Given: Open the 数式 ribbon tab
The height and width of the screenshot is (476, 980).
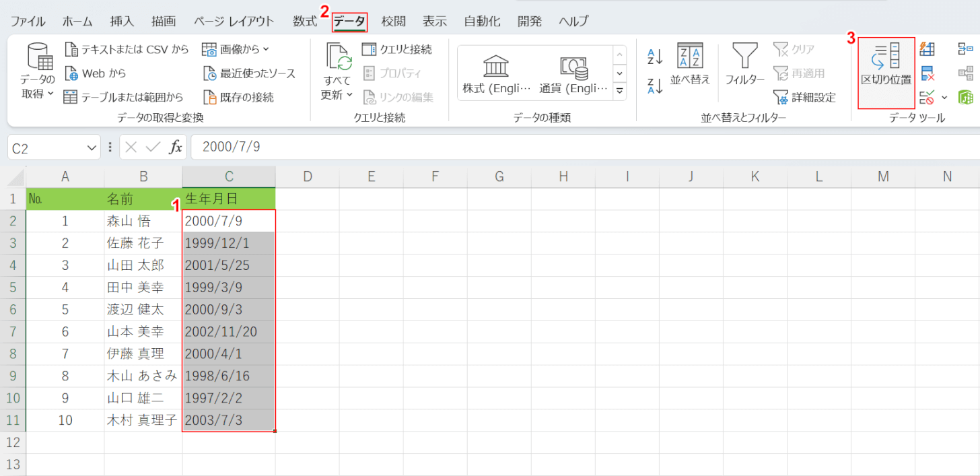Looking at the screenshot, I should click(x=304, y=21).
